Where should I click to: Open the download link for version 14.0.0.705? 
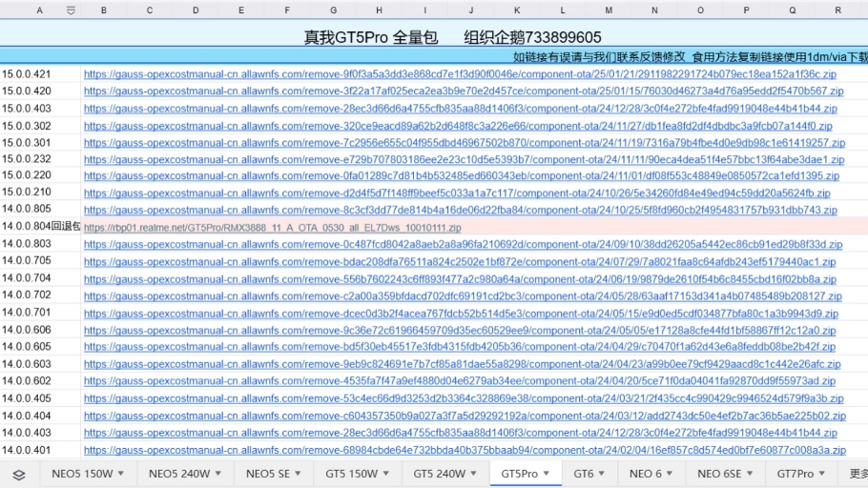coord(460,262)
